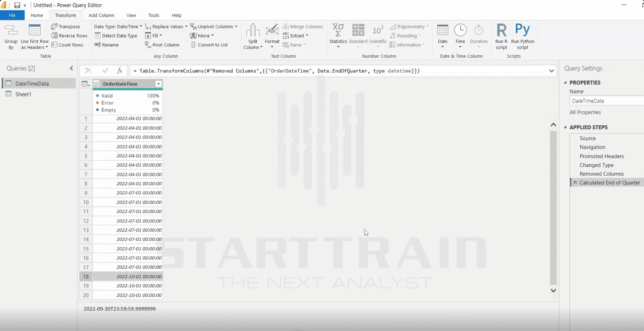
Task: Open the Data Type: Date/Time dropdown
Action: pos(118,26)
